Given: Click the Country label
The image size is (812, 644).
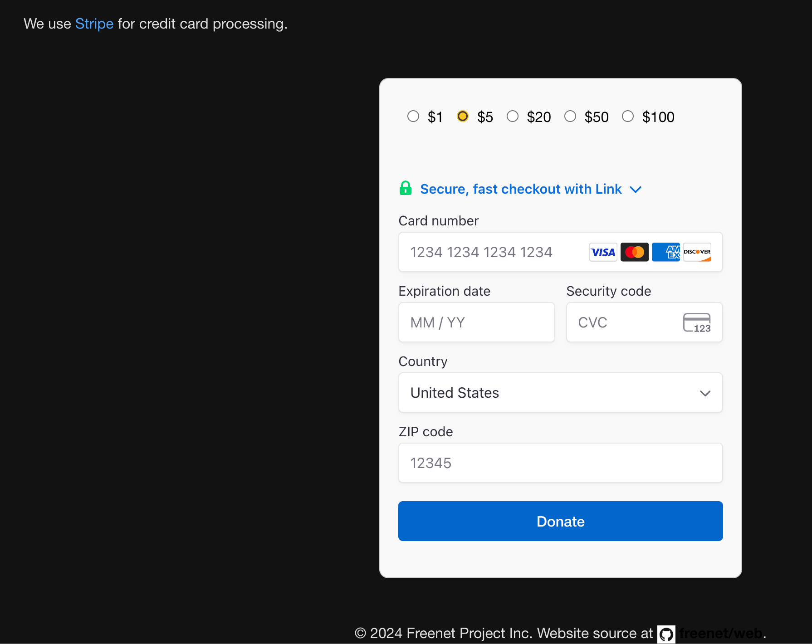Looking at the screenshot, I should point(423,361).
